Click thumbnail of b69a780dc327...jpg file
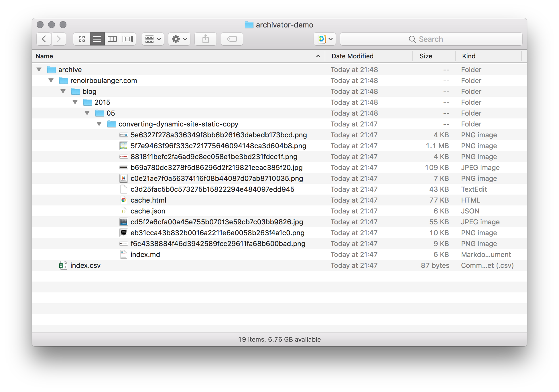Screen dimensions: 559x392 (x=124, y=167)
